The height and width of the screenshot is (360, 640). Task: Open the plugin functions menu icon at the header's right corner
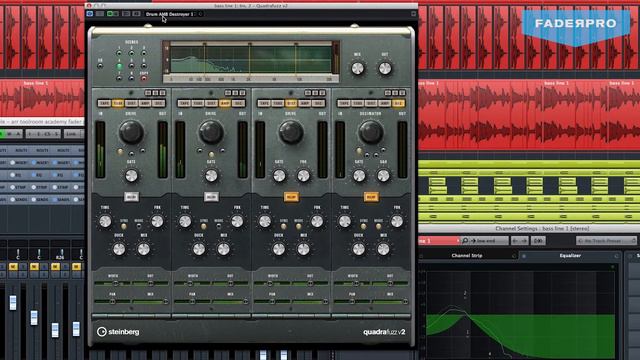(x=413, y=14)
